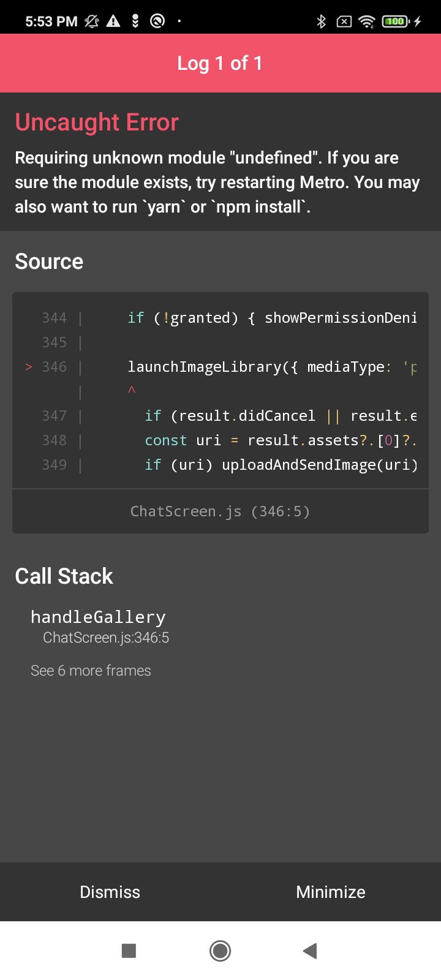Tap the ChatScreen.js (346:5) source file label
This screenshot has height=980, width=441.
pos(221,511)
